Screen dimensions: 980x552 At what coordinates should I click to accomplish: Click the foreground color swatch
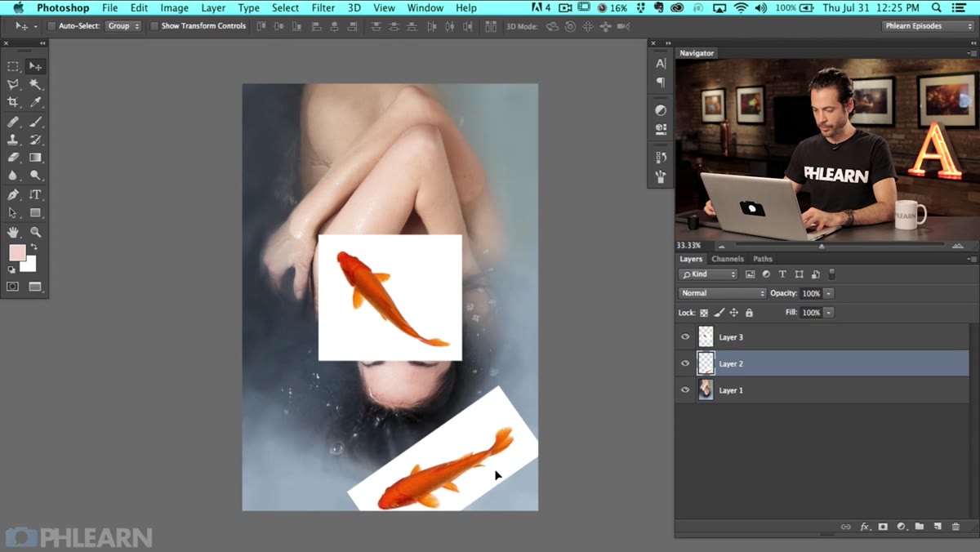pos(16,252)
